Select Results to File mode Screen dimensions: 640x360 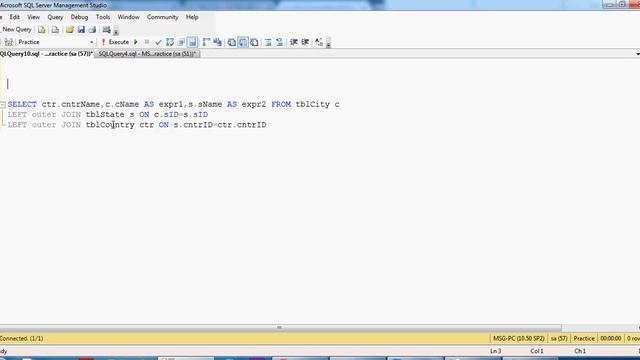(x=254, y=42)
